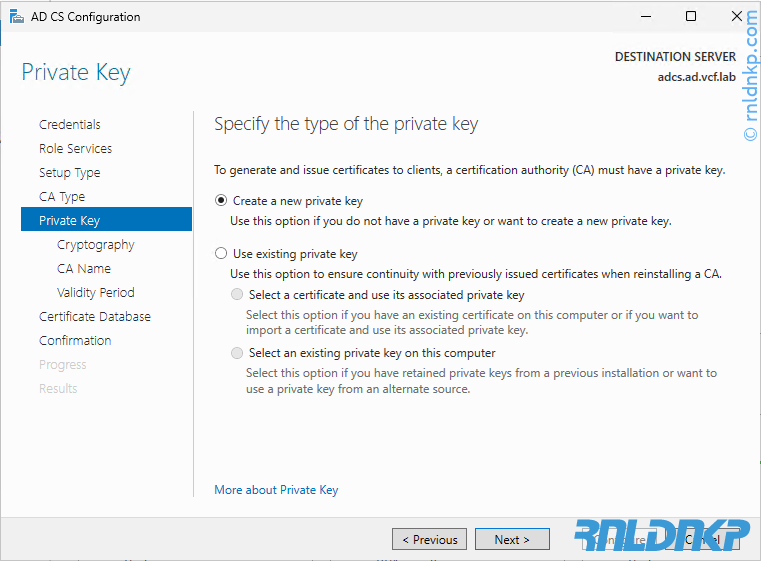761x561 pixels.
Task: Jump to the CA Name sub-step
Action: click(x=84, y=269)
